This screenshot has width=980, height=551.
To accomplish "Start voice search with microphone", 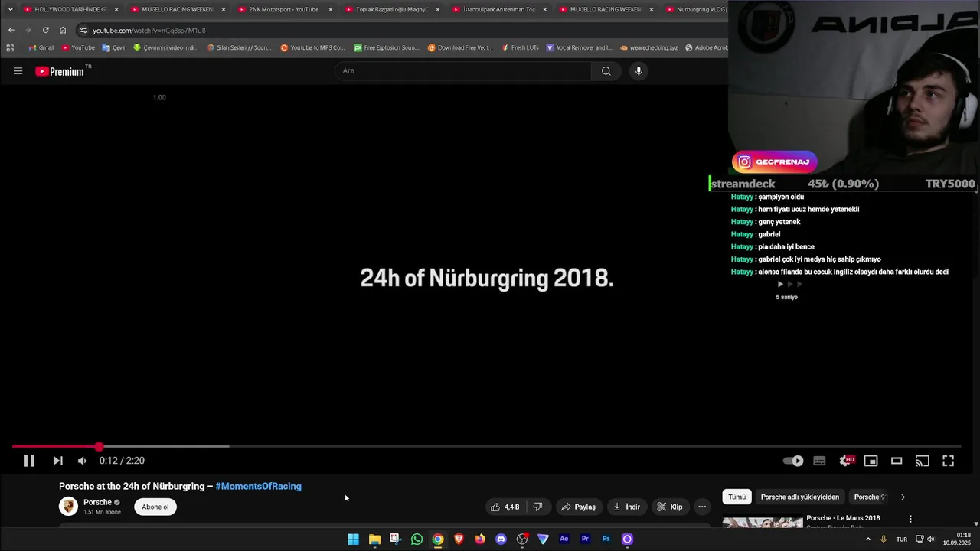I will point(639,71).
